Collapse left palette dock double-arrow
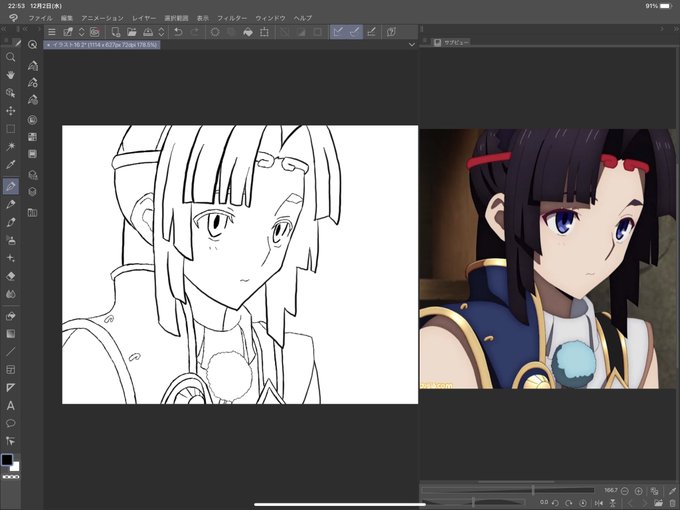The image size is (680, 510). click(x=3, y=29)
